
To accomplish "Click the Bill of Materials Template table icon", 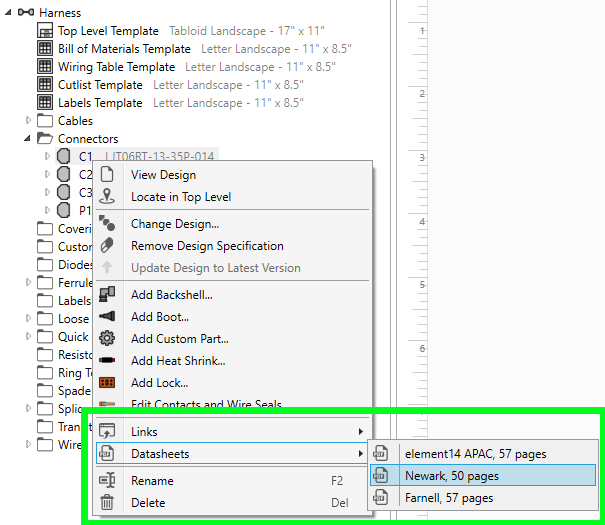I will coord(45,48).
